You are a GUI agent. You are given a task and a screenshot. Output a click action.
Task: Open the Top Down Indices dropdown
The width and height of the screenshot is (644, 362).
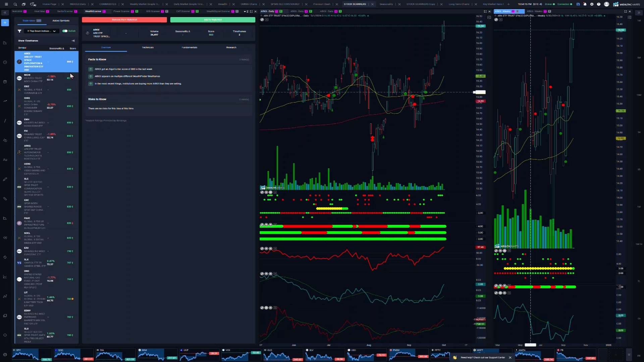click(x=42, y=31)
